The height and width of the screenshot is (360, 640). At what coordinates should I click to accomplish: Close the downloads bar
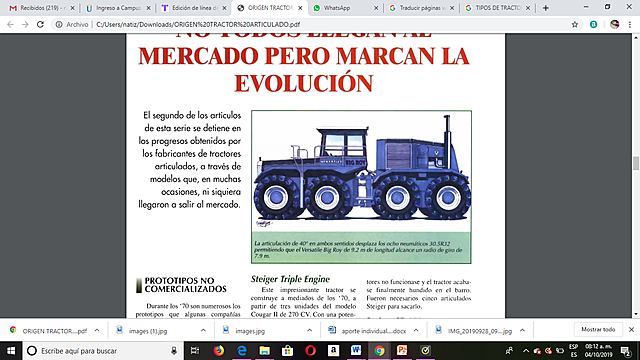point(631,329)
